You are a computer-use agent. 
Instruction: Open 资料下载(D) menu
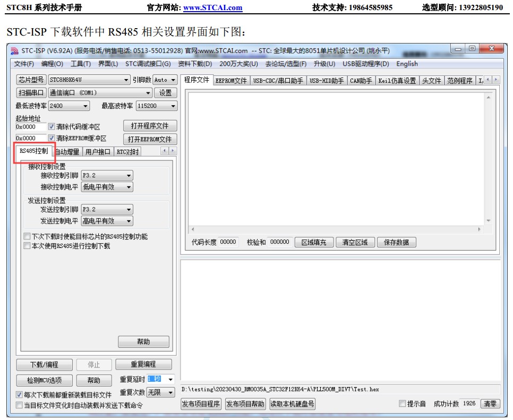tap(195, 64)
